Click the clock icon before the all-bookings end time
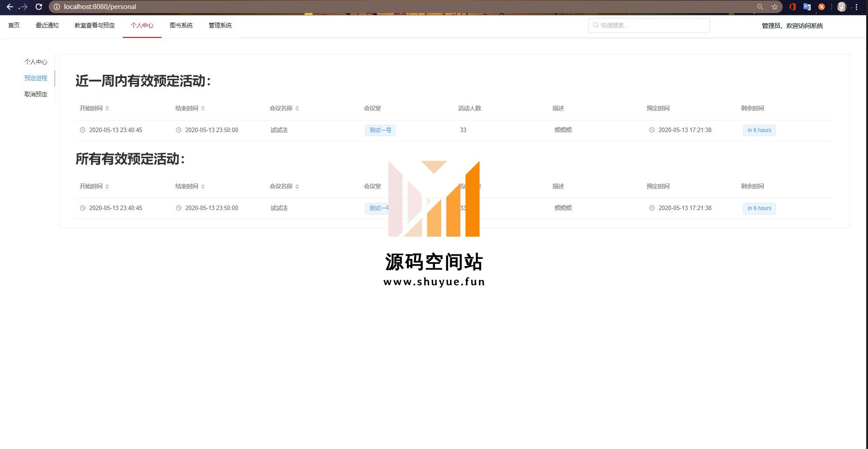Image resolution: width=868 pixels, height=449 pixels. [x=179, y=208]
